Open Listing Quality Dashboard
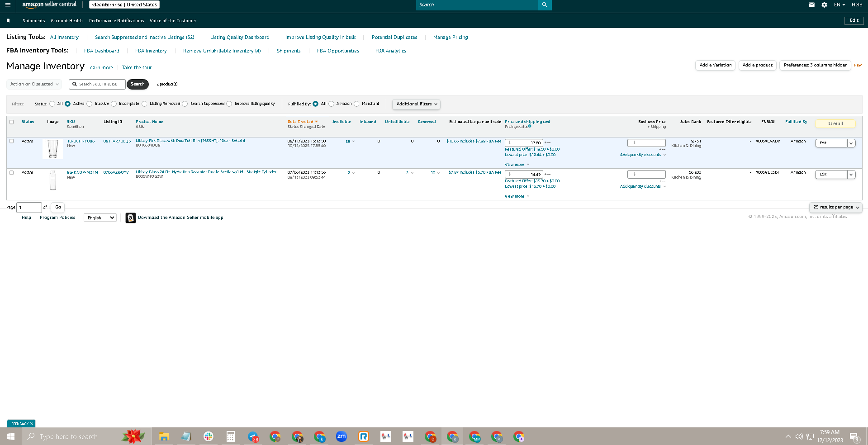The height and width of the screenshot is (445, 868). pos(240,38)
